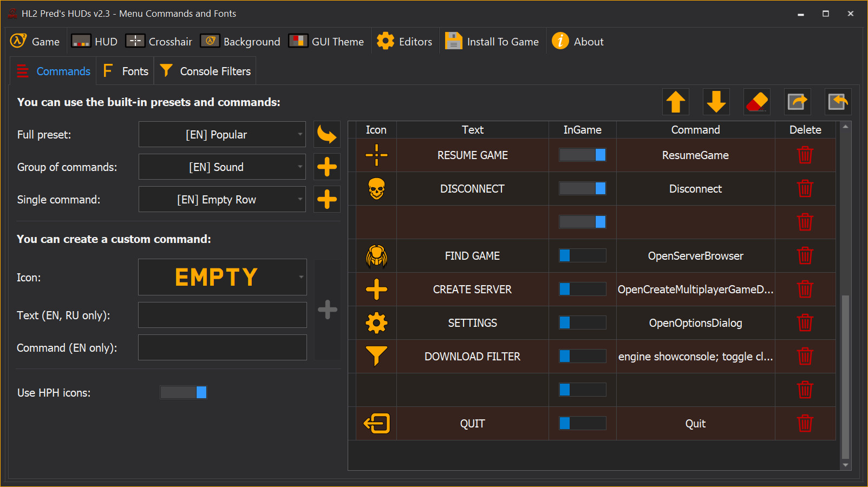Toggle InGame switch for RESUME GAME
The height and width of the screenshot is (487, 868).
coord(582,155)
